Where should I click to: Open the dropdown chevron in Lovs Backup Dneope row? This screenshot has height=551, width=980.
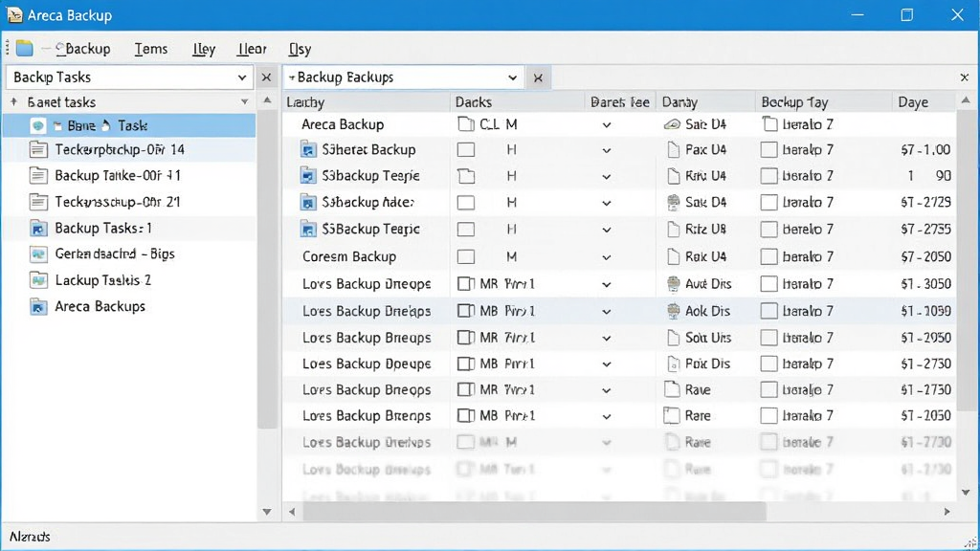(x=606, y=285)
